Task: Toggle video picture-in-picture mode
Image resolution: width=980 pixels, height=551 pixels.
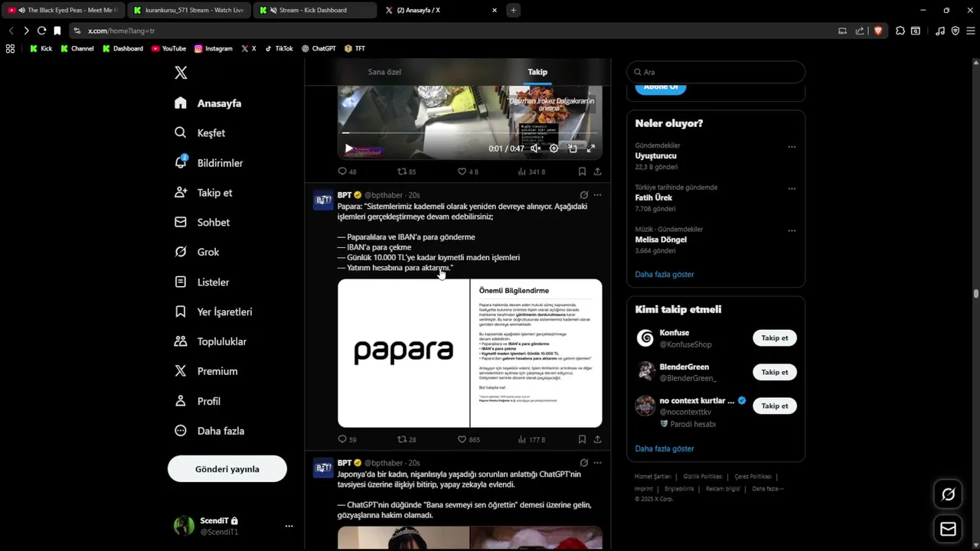Action: (x=572, y=148)
